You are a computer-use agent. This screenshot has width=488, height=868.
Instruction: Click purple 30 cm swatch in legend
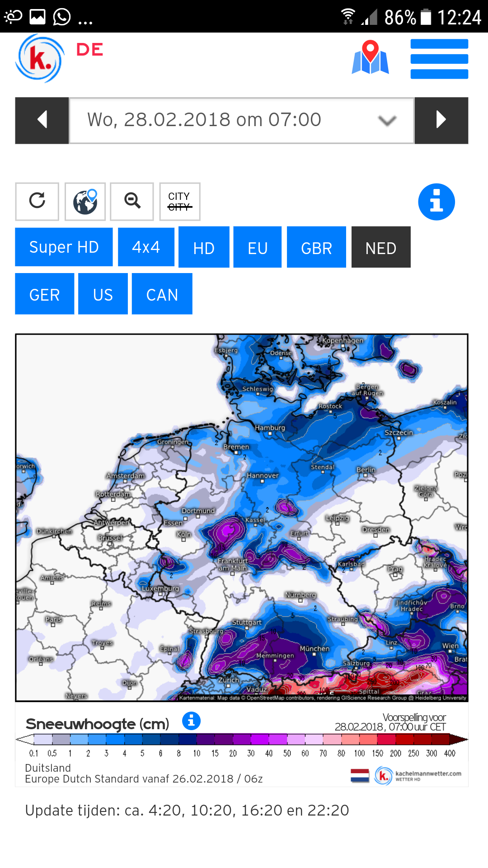(x=260, y=740)
